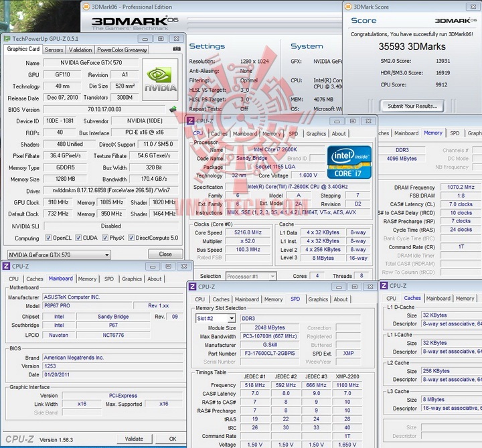Screen dimensions: 482x448
Task: Open the PowerColor Giveaway tab
Action: tap(122, 50)
